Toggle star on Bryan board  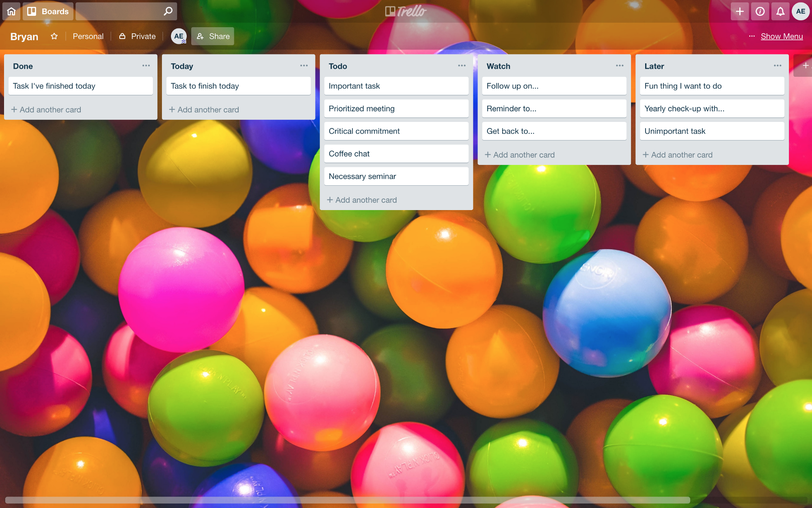click(55, 36)
